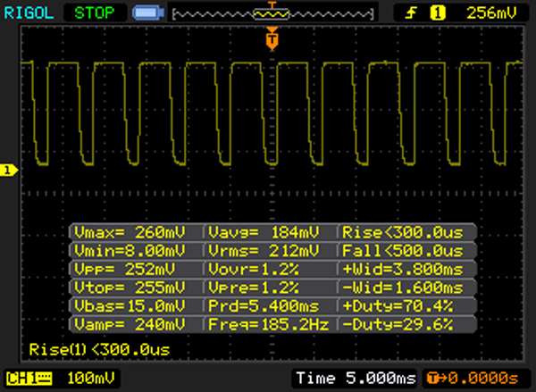
Task: Select the Vovr=1.2% measurement
Action: coord(254,269)
